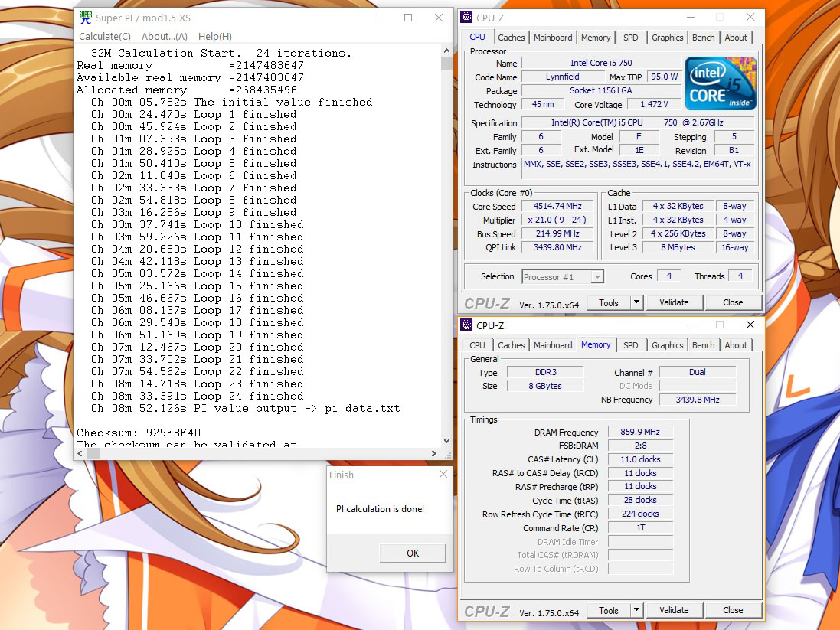Viewport: 840px width, 630px height.
Task: Open SPD tab in lower CPU-Z window
Action: pos(630,345)
